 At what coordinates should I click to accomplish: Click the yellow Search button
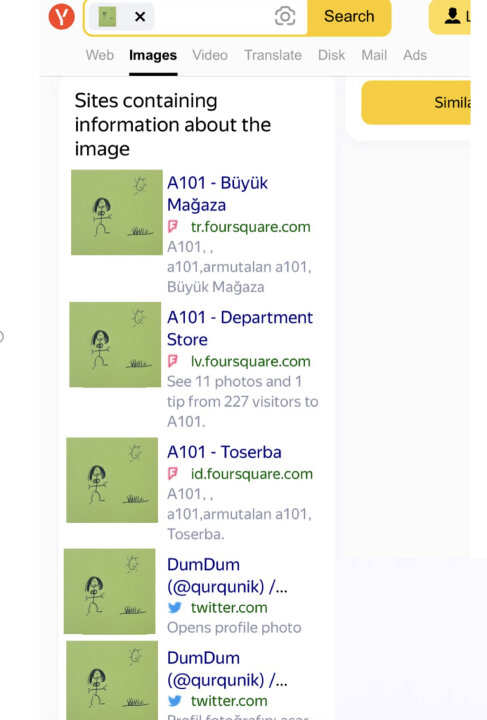click(x=349, y=17)
